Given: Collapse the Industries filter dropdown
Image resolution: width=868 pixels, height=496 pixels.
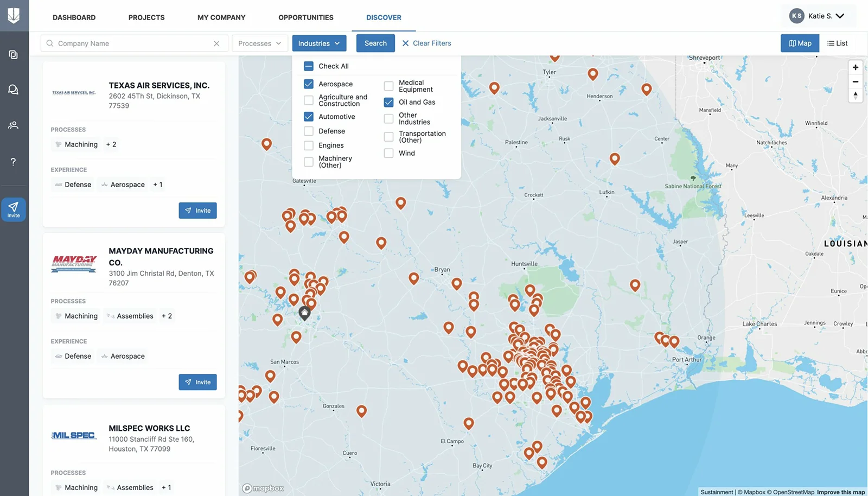Looking at the screenshot, I should [319, 43].
